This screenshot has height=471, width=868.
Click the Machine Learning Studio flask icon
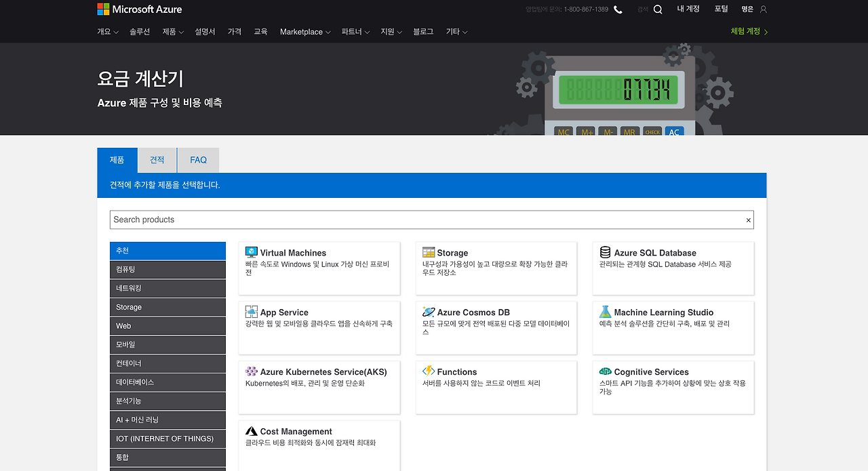[x=606, y=312]
